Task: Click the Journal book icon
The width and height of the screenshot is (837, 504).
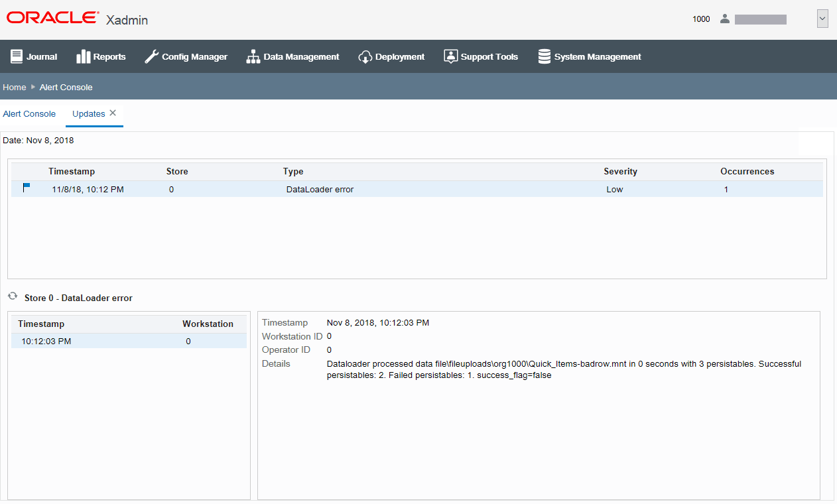Action: [17, 56]
